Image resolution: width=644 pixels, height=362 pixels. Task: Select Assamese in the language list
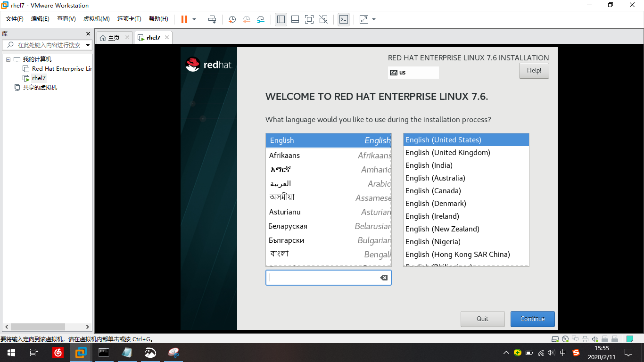(329, 197)
